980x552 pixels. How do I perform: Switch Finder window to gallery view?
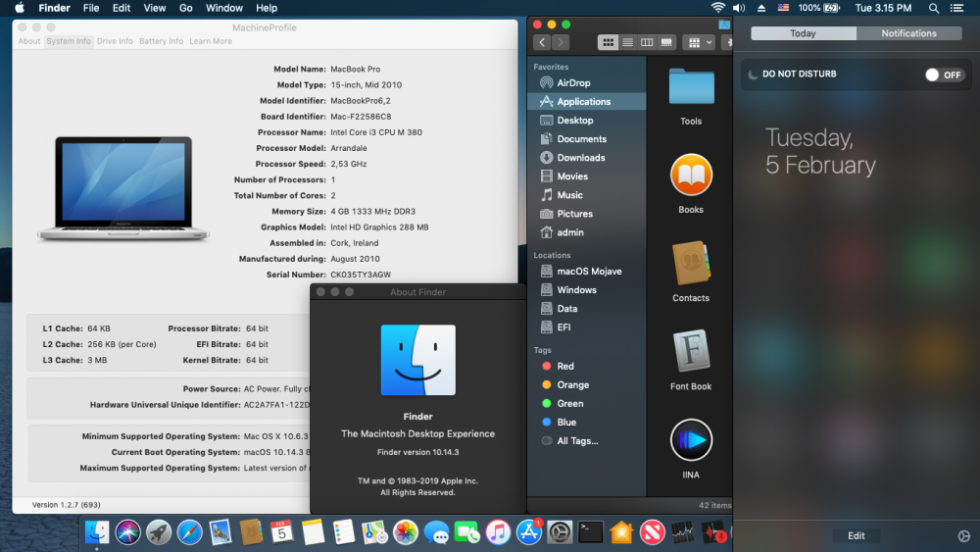pos(666,42)
